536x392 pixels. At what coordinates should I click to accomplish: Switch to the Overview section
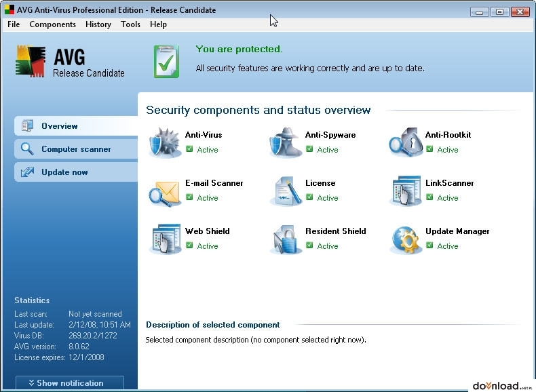tap(76, 125)
